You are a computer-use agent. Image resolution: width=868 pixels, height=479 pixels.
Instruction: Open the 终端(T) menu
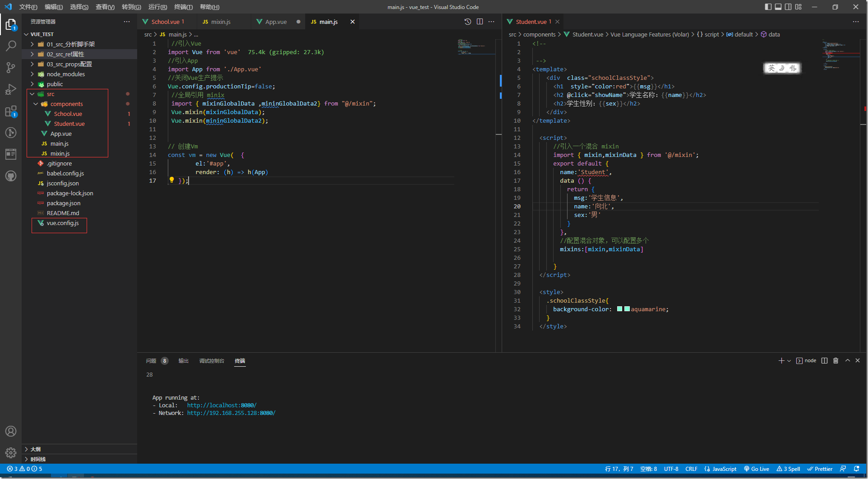click(184, 7)
